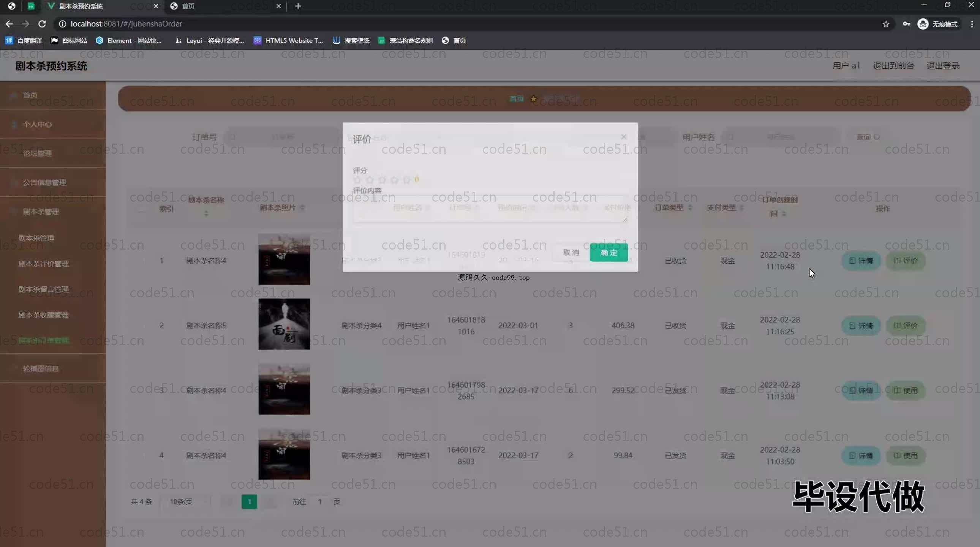Click 退出登录 to log out

943,66
